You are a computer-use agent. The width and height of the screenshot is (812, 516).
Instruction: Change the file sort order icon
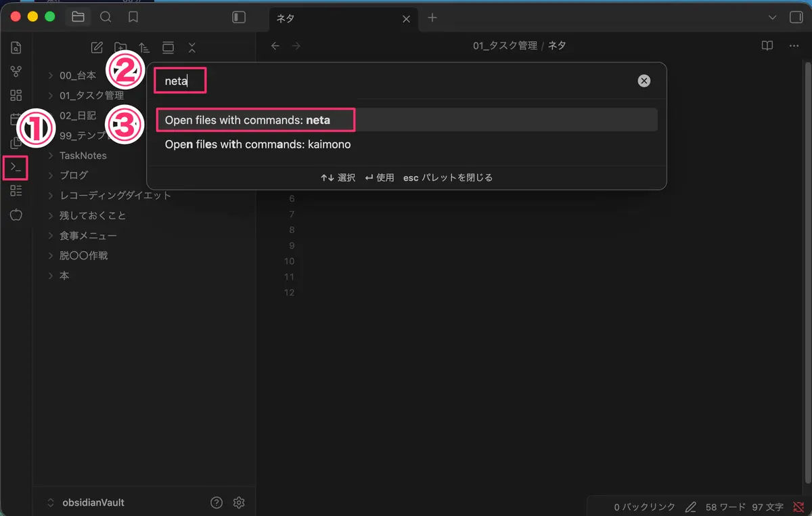coord(144,47)
